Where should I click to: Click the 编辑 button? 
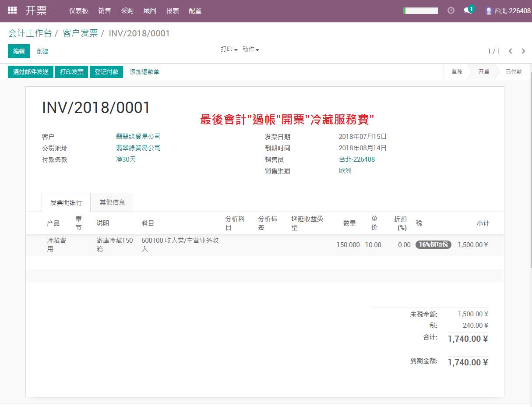[x=19, y=51]
